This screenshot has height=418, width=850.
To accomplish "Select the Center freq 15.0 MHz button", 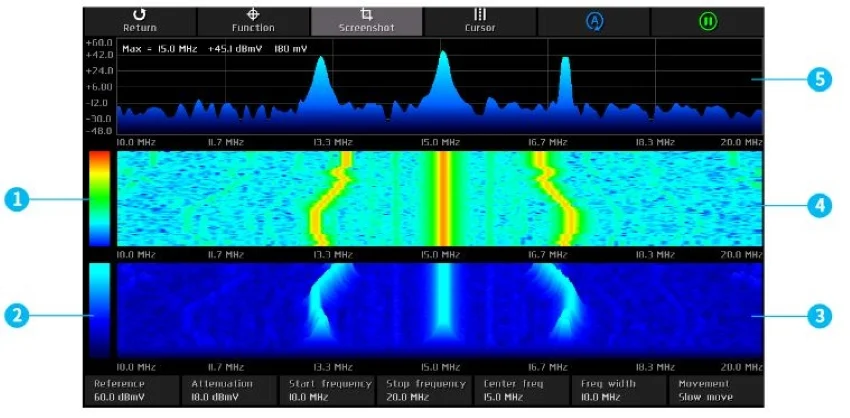I will coord(520,390).
